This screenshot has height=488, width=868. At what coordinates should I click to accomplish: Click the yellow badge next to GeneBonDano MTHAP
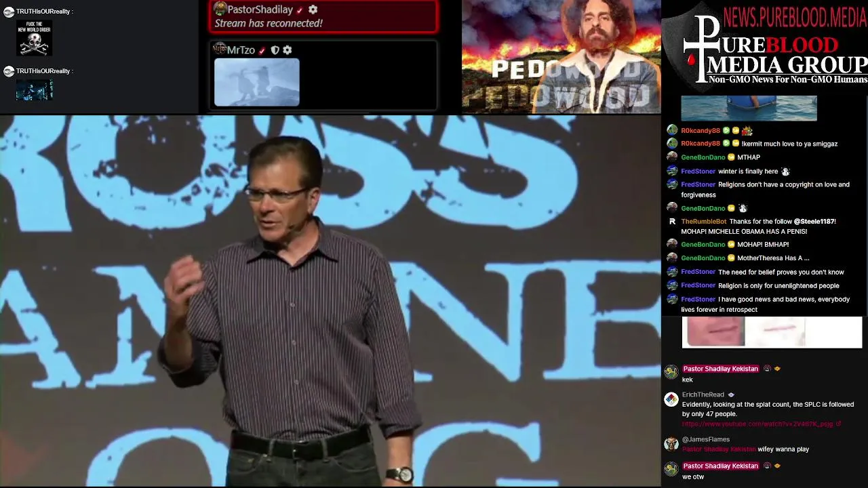[731, 157]
